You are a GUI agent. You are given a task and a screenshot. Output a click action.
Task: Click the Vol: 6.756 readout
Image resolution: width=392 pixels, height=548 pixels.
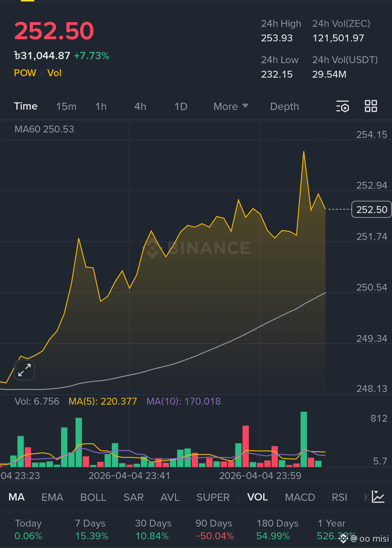(37, 401)
